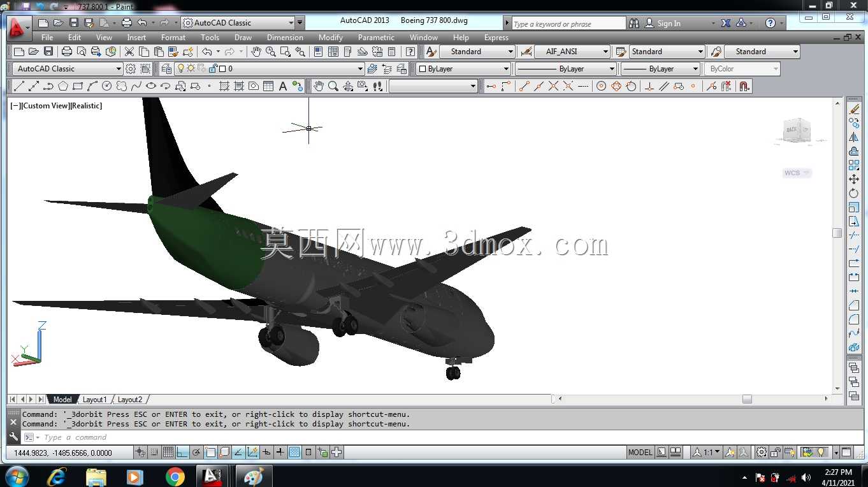Image resolution: width=868 pixels, height=487 pixels.
Task: Select the Polygon draw tool
Action: click(63, 86)
